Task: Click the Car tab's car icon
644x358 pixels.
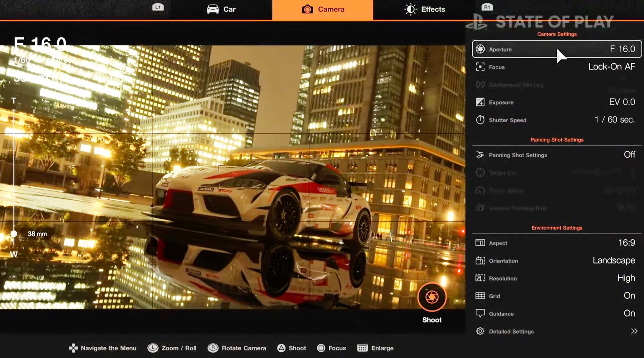Action: (213, 9)
